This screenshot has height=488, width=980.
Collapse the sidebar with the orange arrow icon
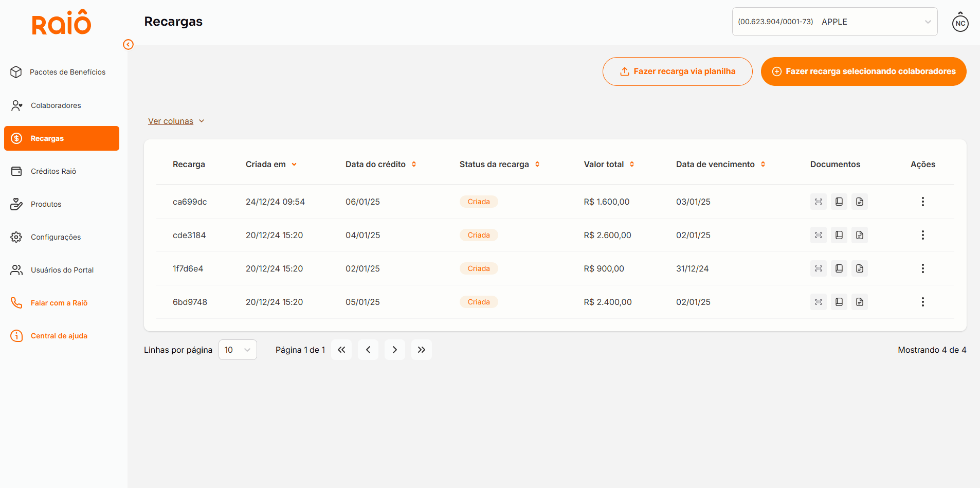129,45
